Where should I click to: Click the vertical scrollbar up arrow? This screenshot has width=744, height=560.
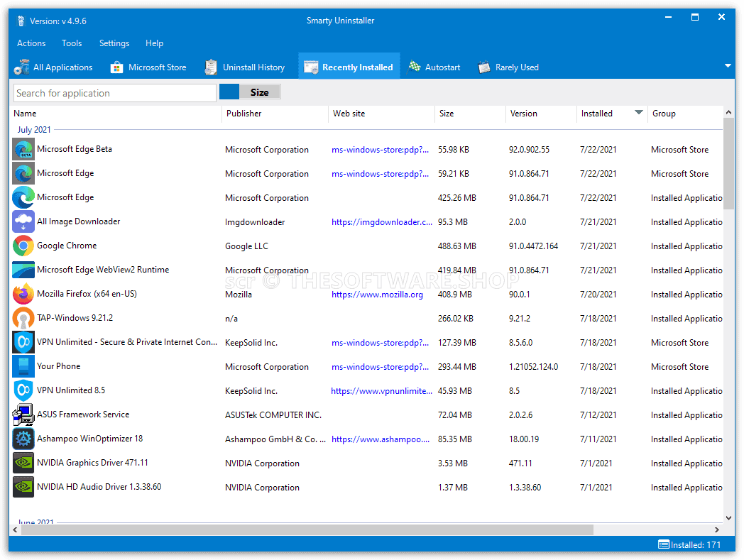(729, 112)
